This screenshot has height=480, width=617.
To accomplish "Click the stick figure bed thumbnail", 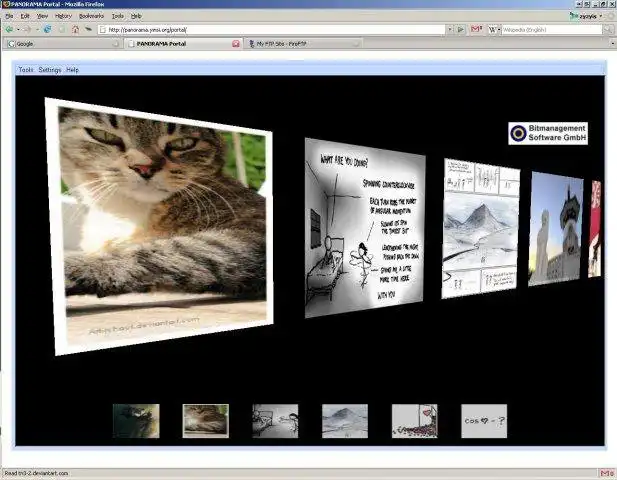I will (275, 421).
